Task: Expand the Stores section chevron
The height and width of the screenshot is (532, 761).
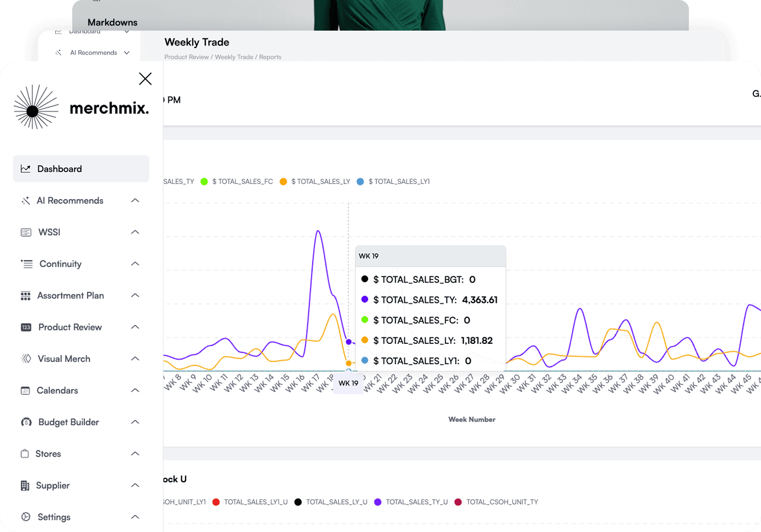Action: click(135, 454)
